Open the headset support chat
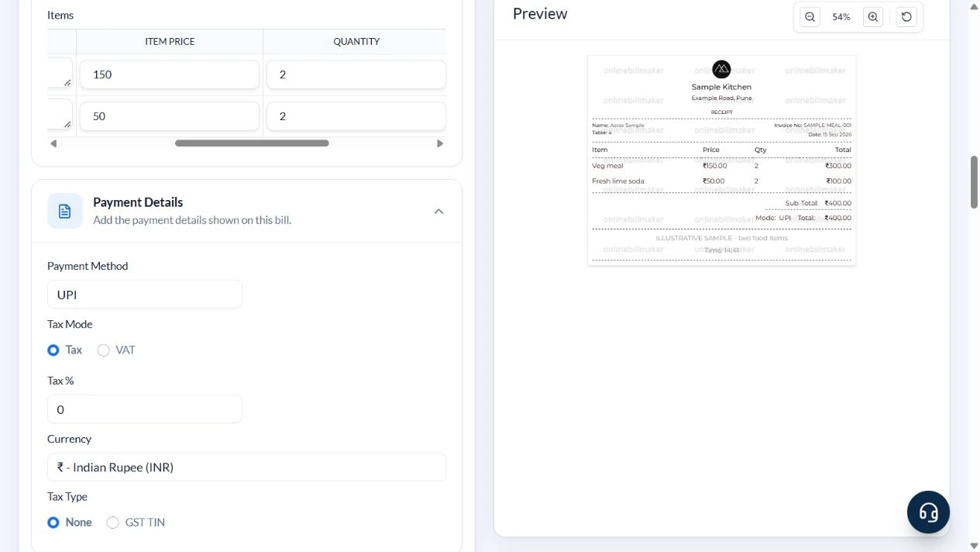The image size is (980, 552). pos(928,512)
